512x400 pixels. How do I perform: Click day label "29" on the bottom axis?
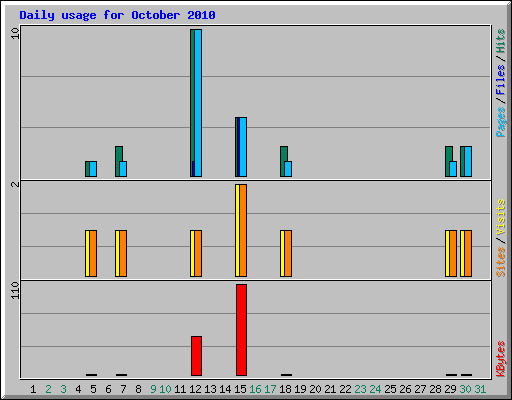click(x=450, y=389)
